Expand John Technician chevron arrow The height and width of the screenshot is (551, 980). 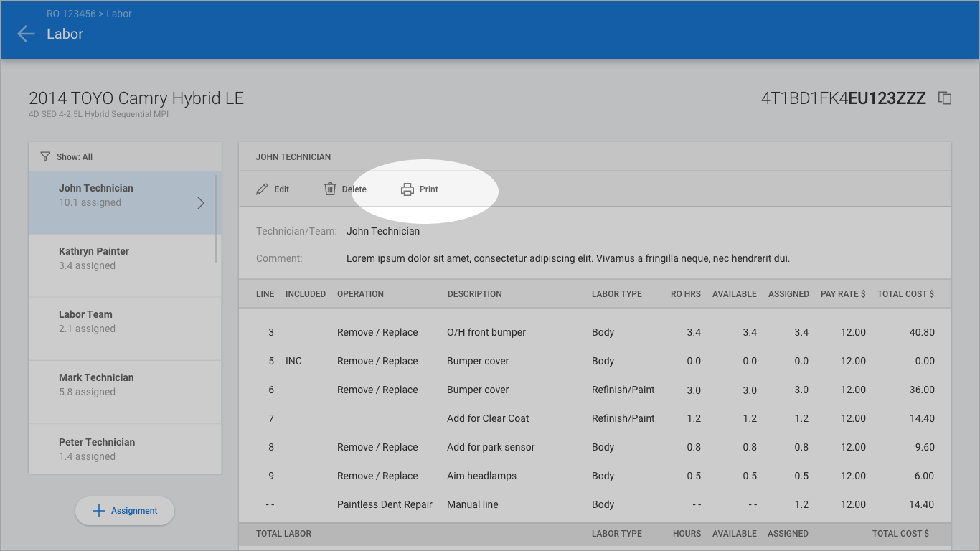point(201,203)
